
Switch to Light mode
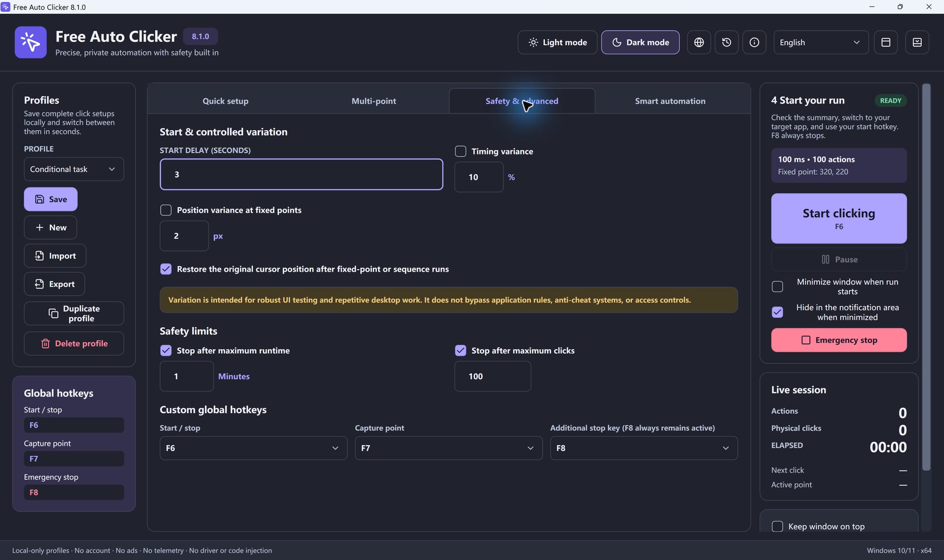pos(557,42)
